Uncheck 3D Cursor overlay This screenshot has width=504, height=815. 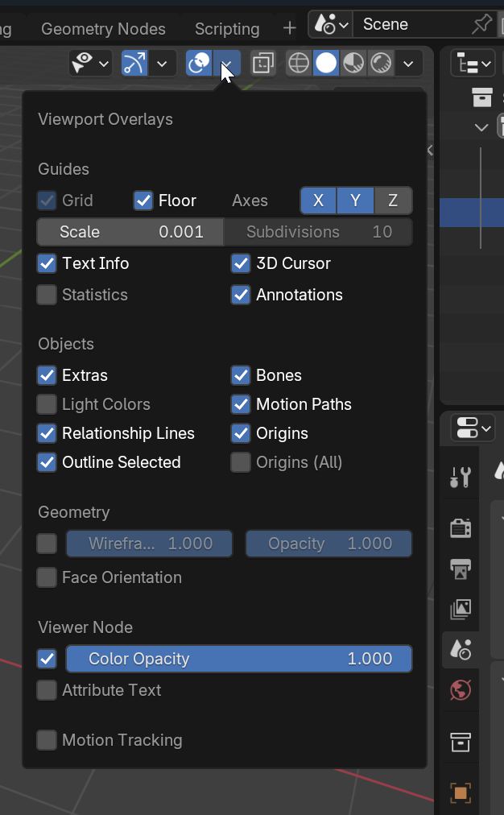point(241,263)
